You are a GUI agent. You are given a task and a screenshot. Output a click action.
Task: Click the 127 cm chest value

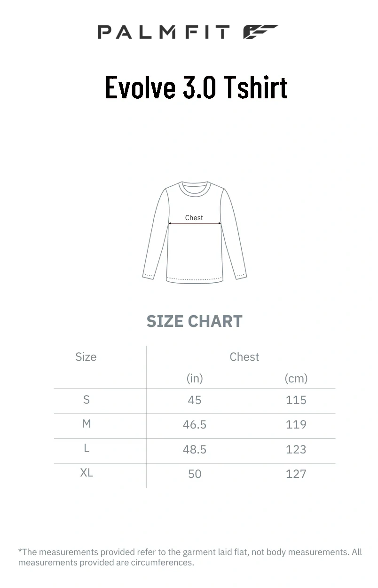coord(296,474)
